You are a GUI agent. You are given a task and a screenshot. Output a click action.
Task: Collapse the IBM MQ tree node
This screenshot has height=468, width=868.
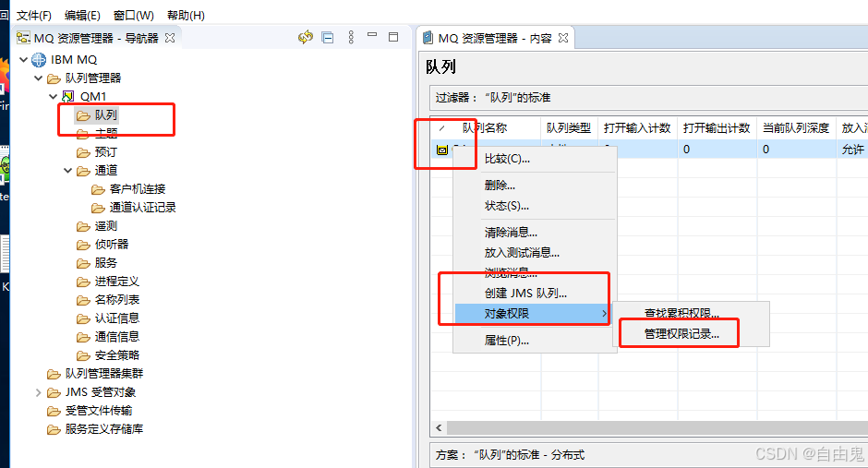pos(23,59)
